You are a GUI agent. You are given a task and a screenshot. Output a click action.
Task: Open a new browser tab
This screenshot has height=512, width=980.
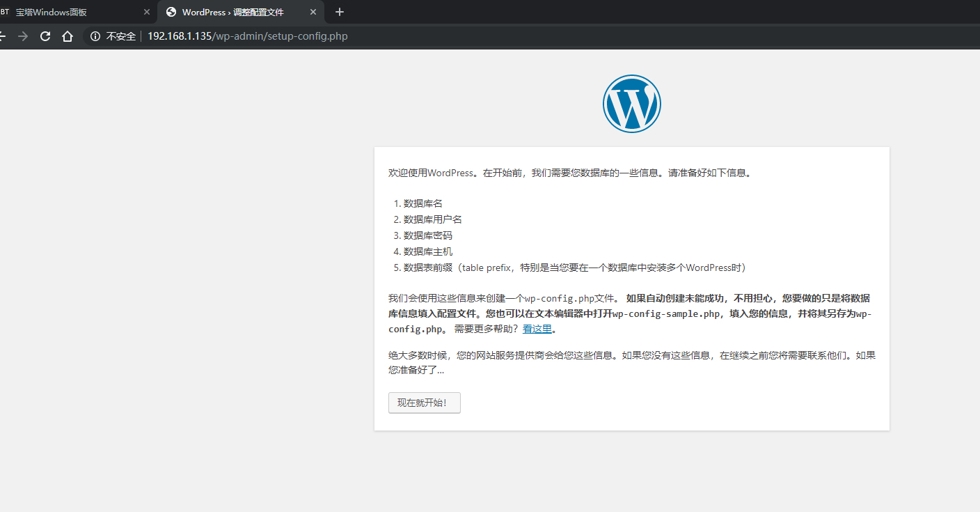click(x=340, y=12)
